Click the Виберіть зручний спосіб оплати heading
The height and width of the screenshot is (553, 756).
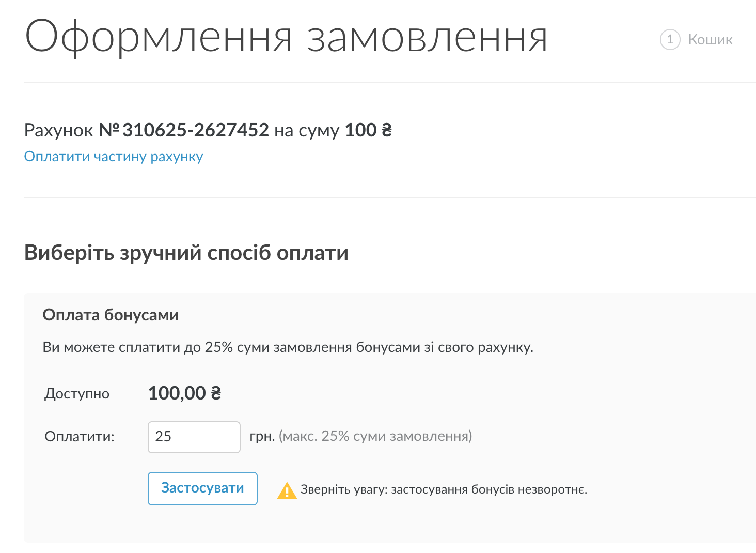tap(186, 253)
